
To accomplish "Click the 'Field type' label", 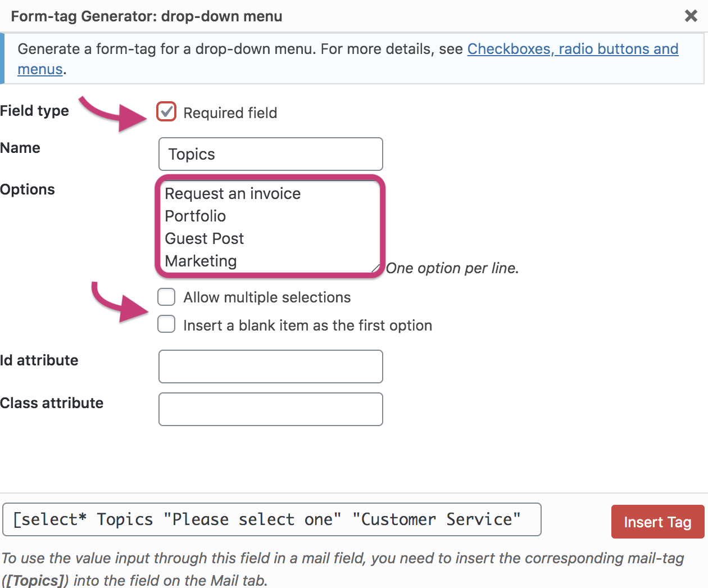I will 34,111.
